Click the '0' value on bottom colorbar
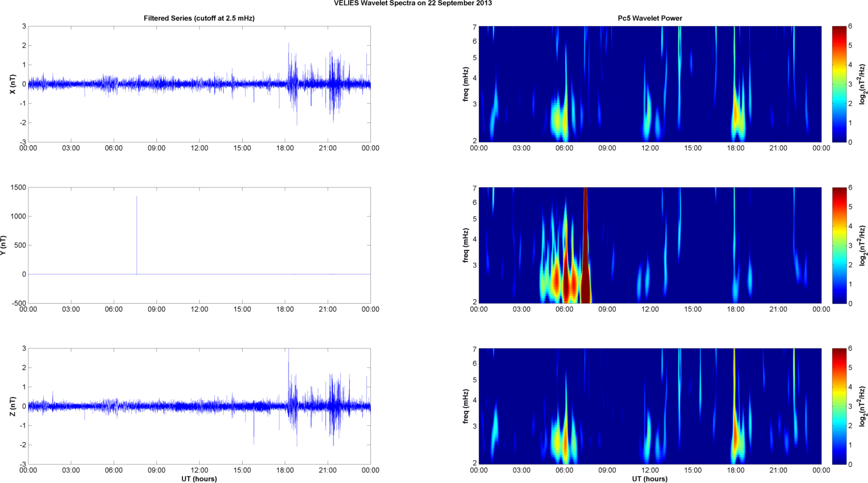This screenshot has height=483, width=868. [x=850, y=464]
